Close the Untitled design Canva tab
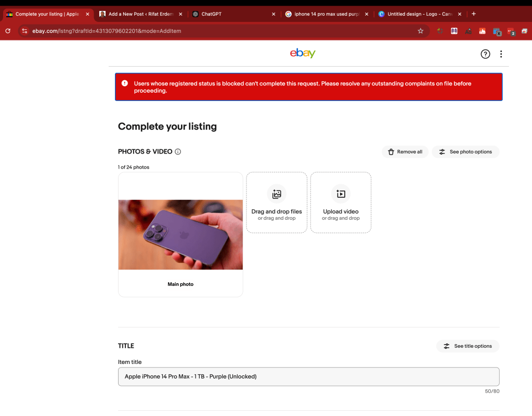This screenshot has width=532, height=416. click(459, 14)
